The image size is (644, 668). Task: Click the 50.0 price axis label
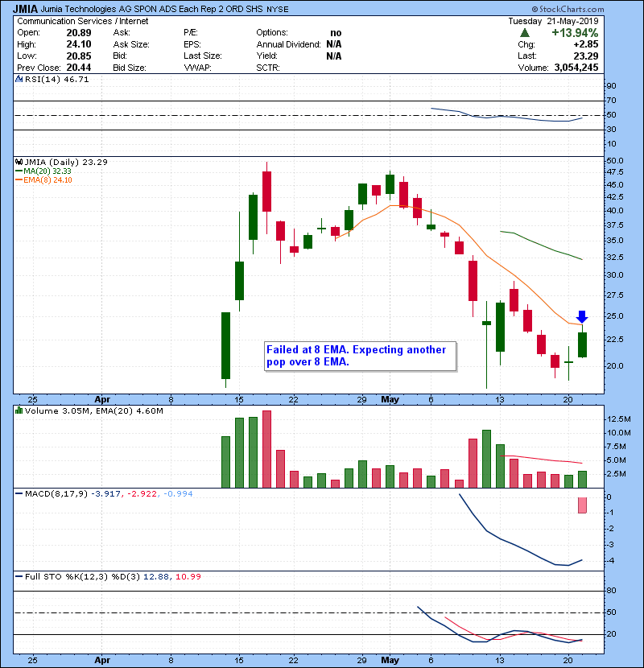pos(615,161)
